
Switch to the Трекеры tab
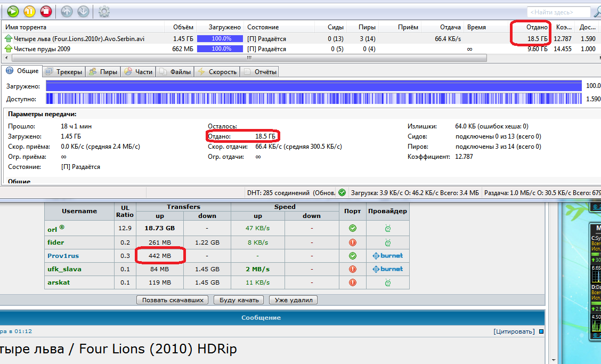coord(64,72)
